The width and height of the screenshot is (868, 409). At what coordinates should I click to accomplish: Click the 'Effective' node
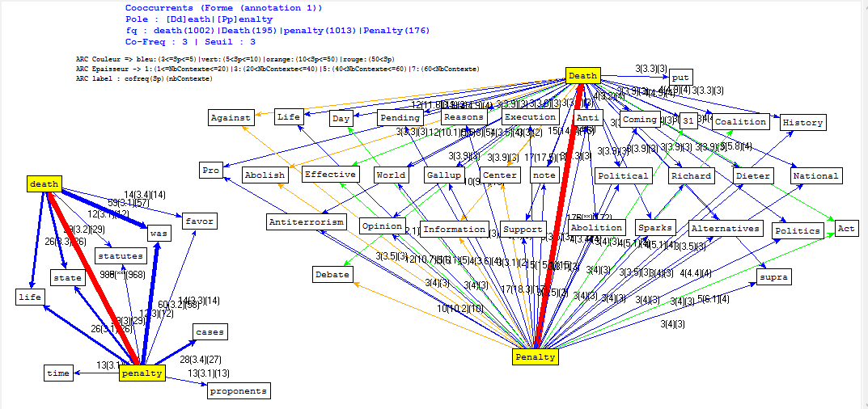[331, 175]
